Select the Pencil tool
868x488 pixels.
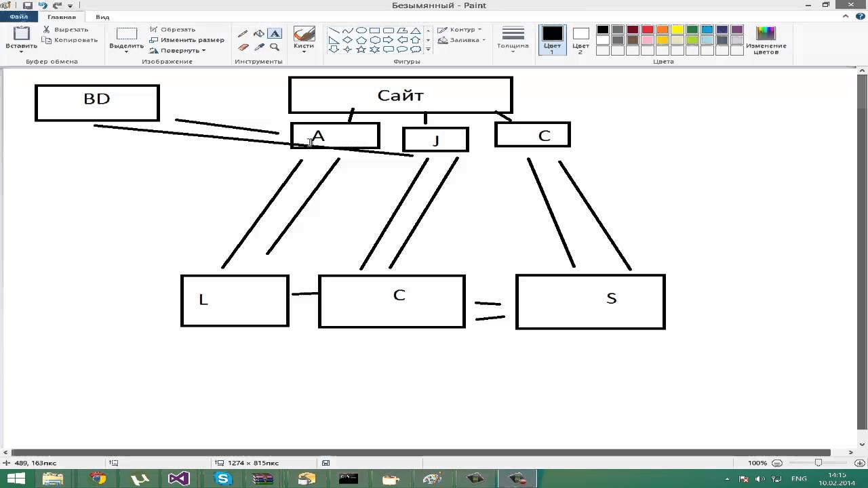pyautogui.click(x=243, y=33)
